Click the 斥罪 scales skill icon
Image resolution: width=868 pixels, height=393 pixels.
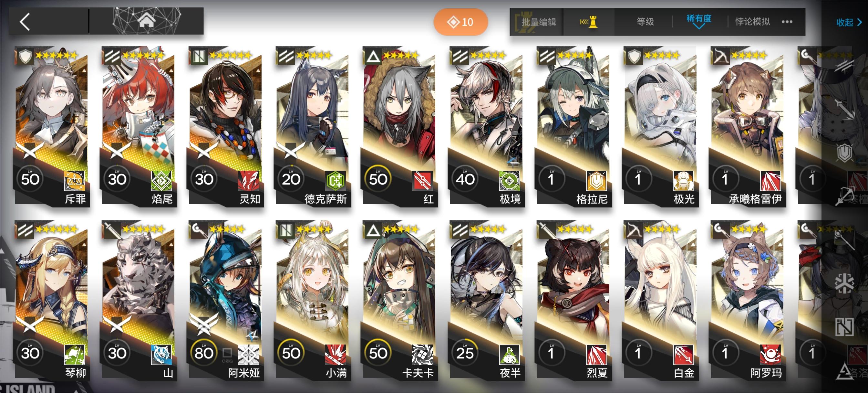[x=75, y=181]
